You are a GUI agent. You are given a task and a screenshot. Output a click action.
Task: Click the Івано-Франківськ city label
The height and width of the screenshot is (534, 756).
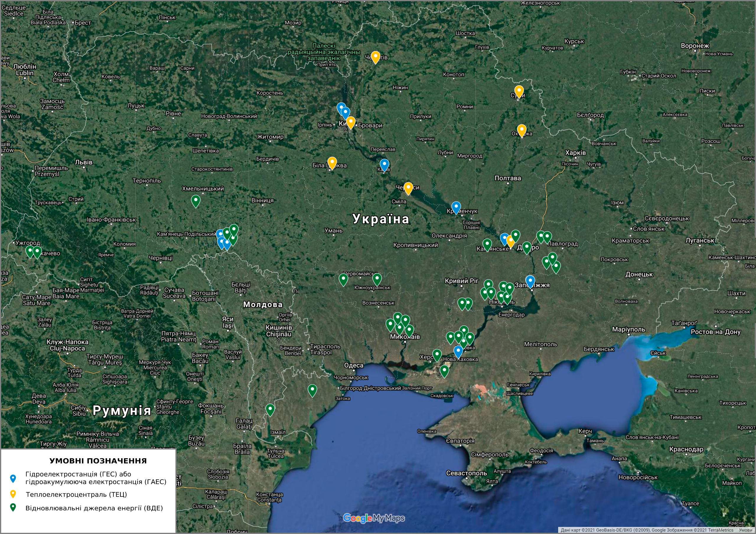(111, 220)
